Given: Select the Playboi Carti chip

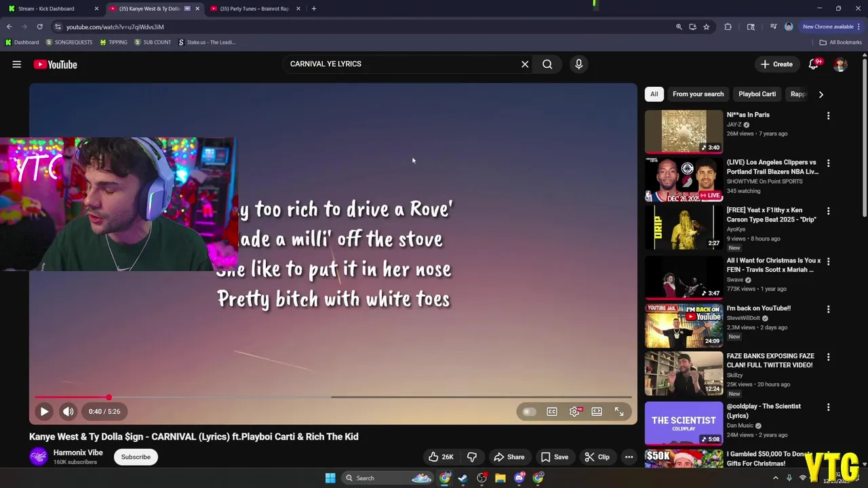Looking at the screenshot, I should coord(757,94).
